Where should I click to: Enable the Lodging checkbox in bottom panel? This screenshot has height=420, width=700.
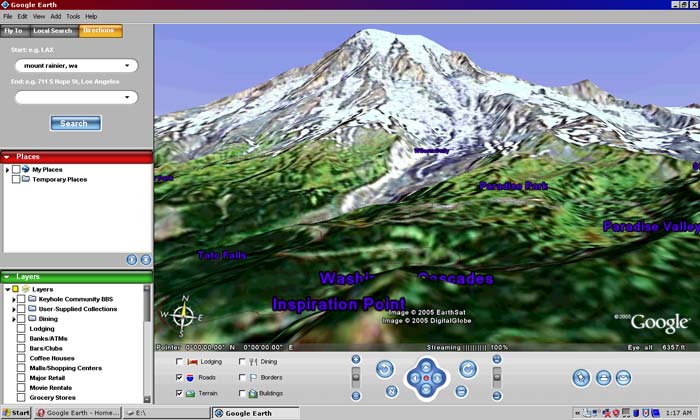pyautogui.click(x=180, y=362)
